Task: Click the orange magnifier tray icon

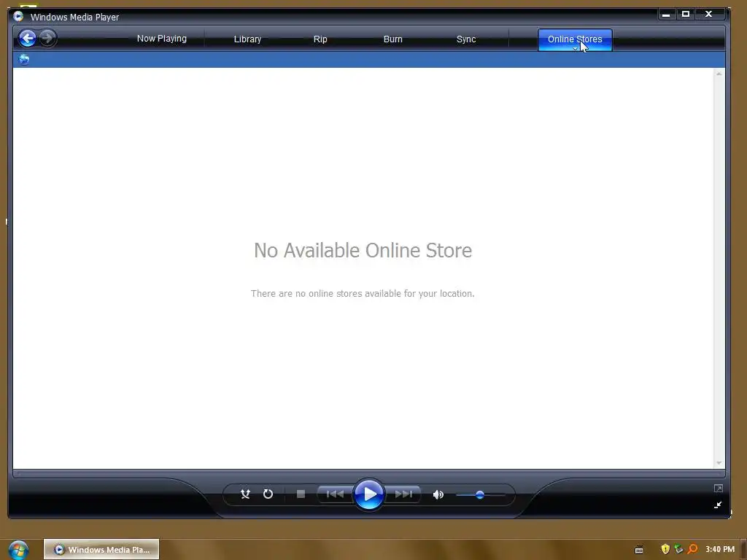Action: (x=693, y=549)
